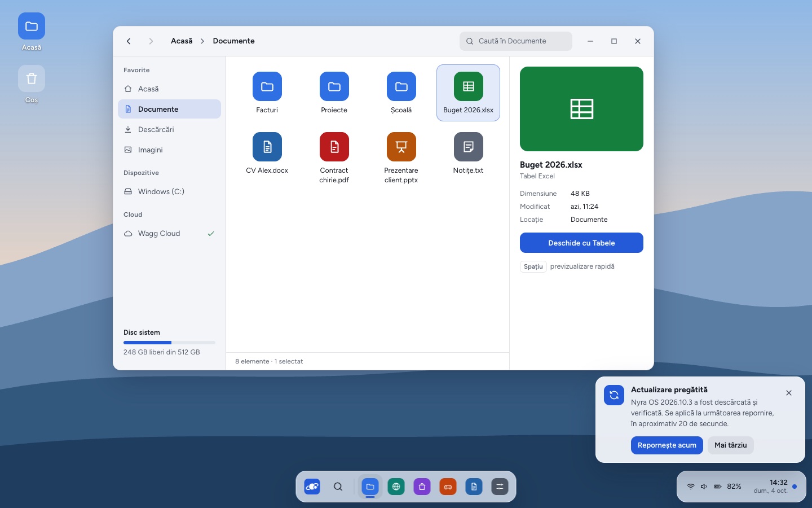This screenshot has width=812, height=508.
Task: Go to Acasă in the sidebar
Action: (x=169, y=89)
